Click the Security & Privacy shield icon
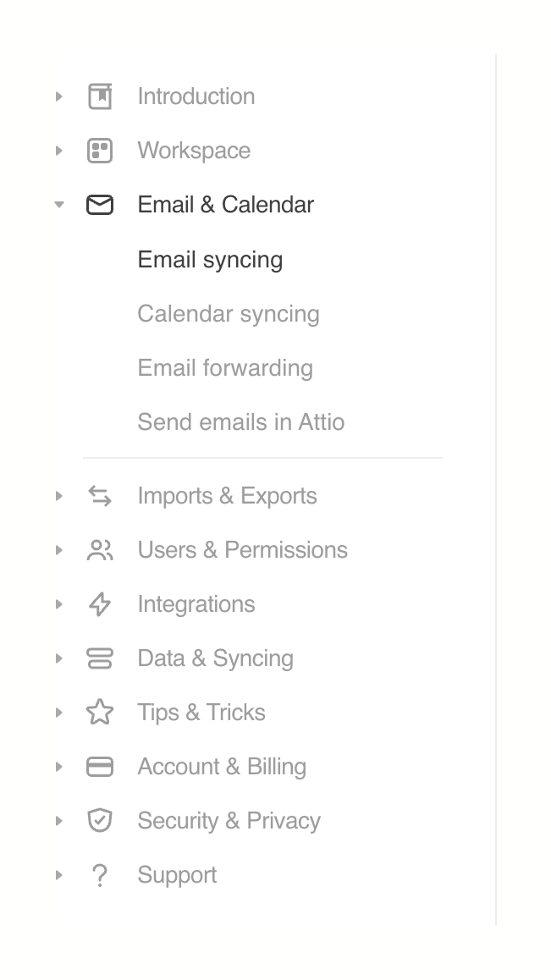This screenshot has height=980, width=551. (100, 820)
